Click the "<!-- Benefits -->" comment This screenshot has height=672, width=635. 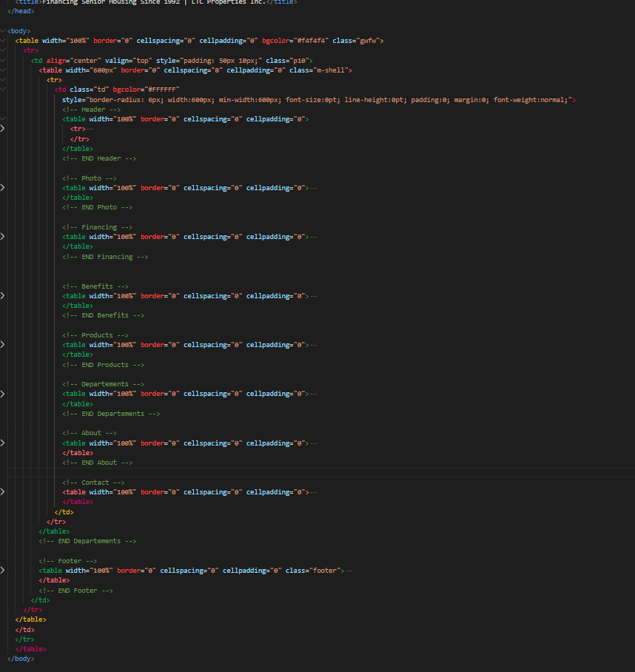point(95,286)
